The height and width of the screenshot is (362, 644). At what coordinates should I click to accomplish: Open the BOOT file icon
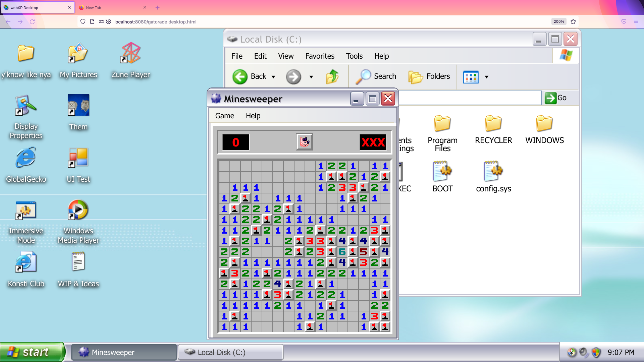442,172
